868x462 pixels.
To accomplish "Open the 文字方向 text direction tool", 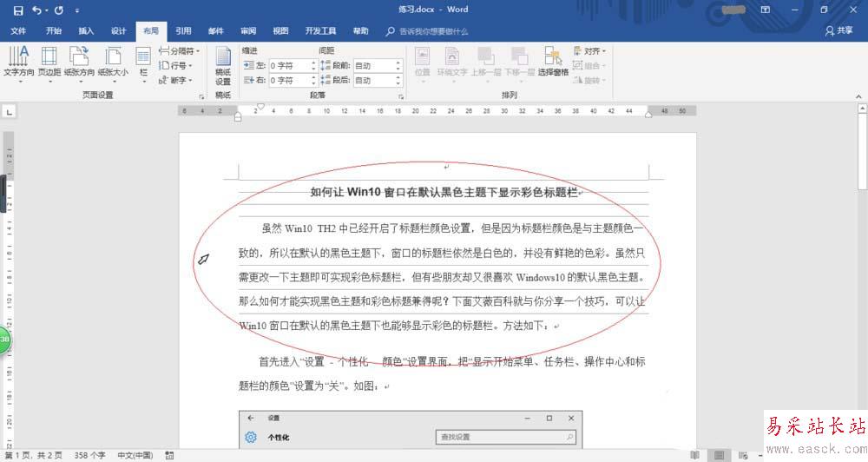I will [19, 63].
